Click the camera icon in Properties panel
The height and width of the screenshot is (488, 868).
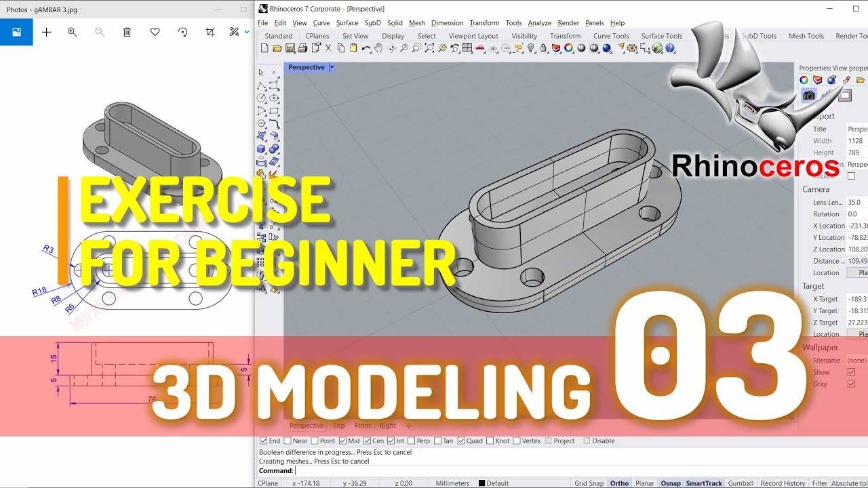click(x=809, y=96)
